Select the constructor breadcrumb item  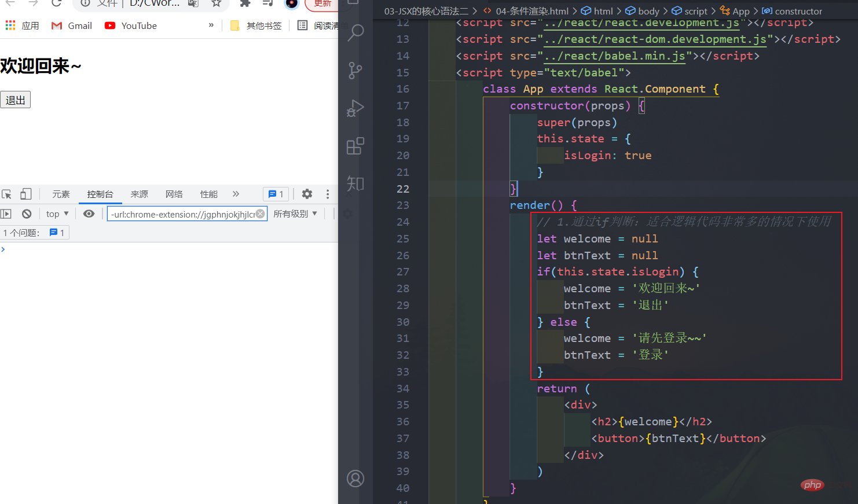[x=792, y=11]
